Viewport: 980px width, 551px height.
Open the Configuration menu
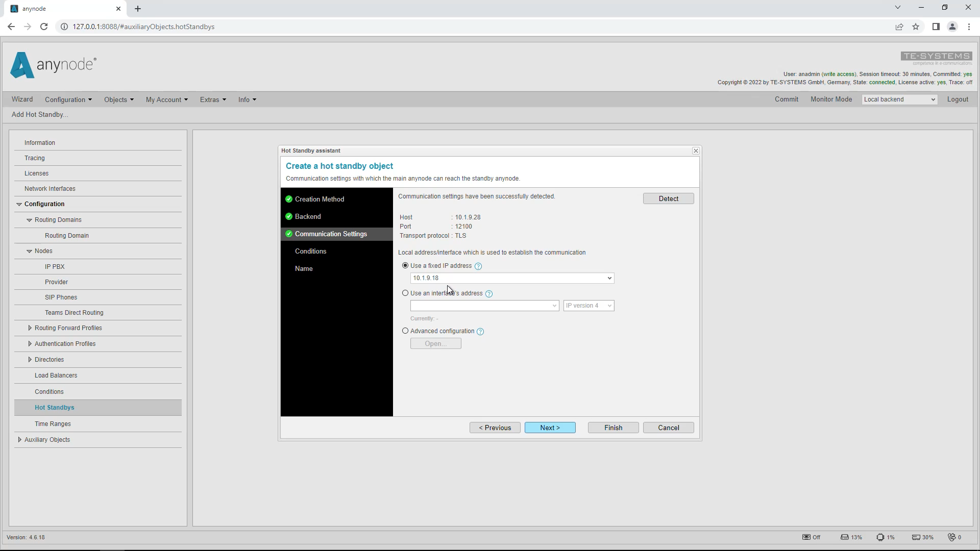tap(68, 99)
